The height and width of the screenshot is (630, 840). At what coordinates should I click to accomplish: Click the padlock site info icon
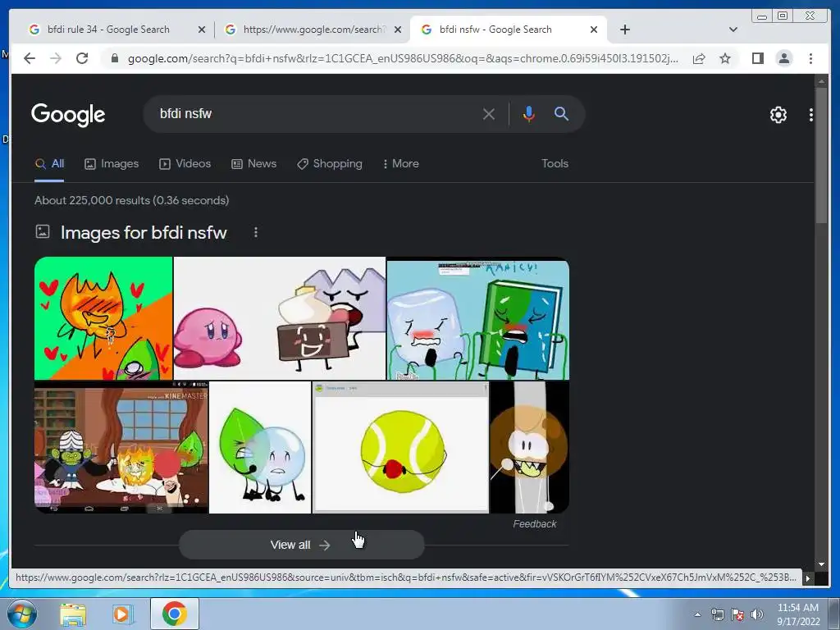[x=115, y=58]
